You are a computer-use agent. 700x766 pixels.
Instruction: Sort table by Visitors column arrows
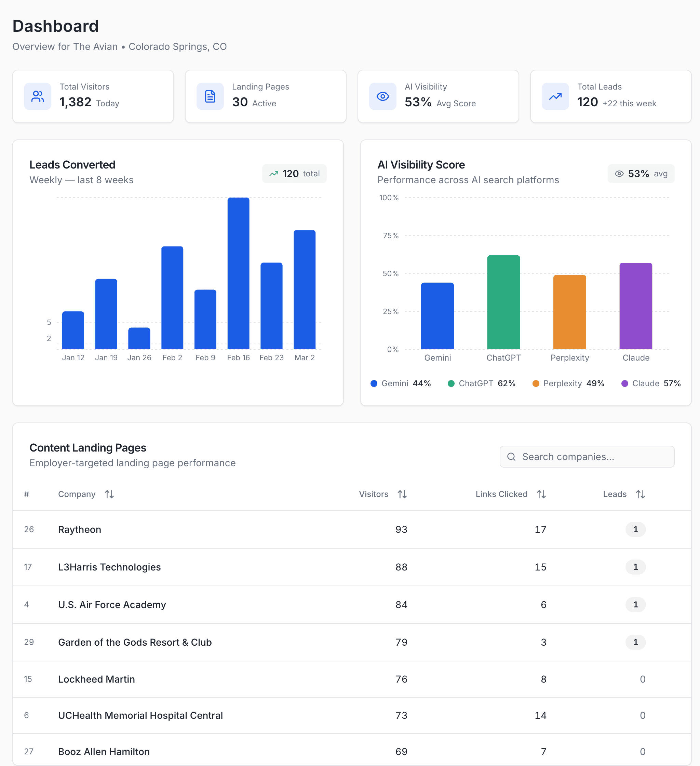[402, 494]
